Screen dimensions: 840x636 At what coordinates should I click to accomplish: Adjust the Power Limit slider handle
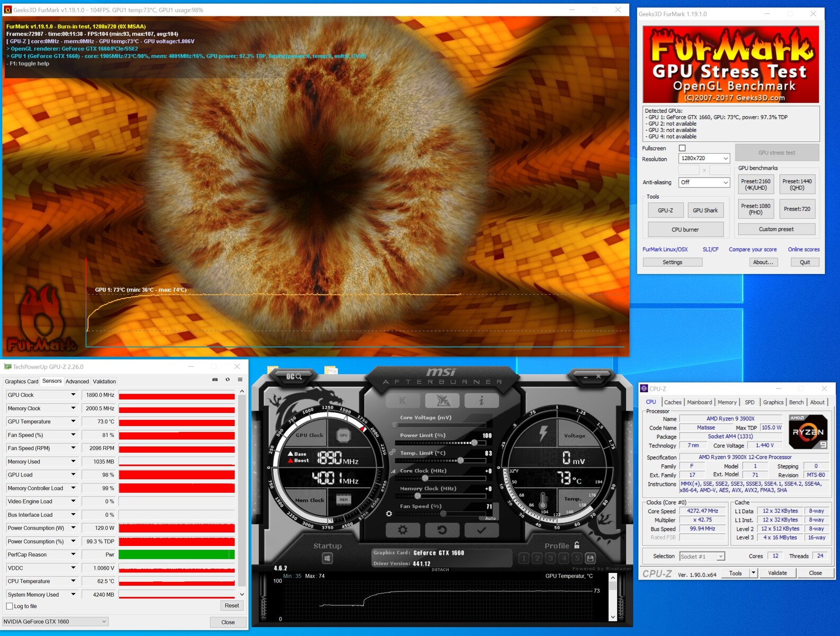click(474, 443)
